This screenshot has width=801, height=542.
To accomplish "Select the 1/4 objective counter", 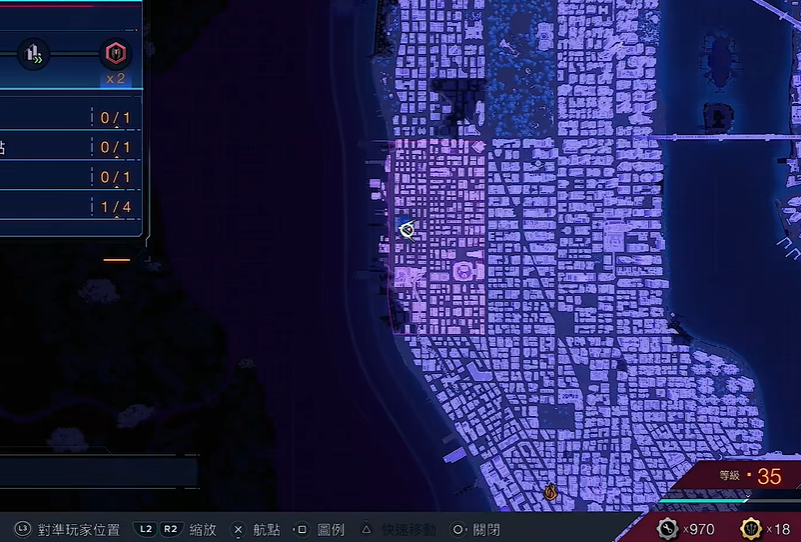I will tap(116, 207).
